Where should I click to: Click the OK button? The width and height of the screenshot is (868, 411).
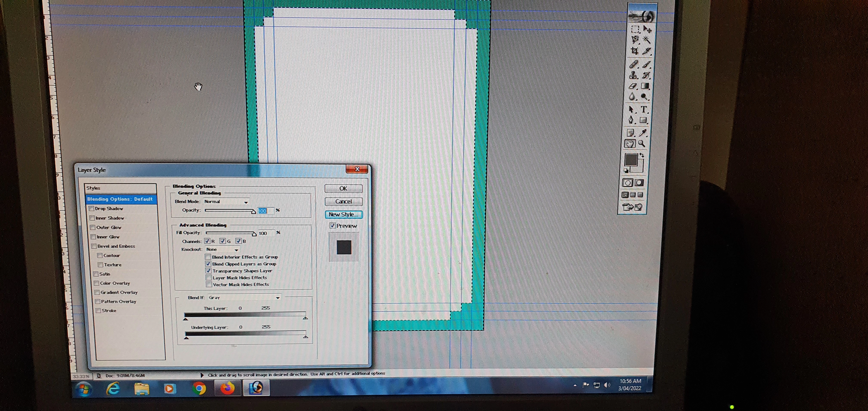pyautogui.click(x=343, y=188)
